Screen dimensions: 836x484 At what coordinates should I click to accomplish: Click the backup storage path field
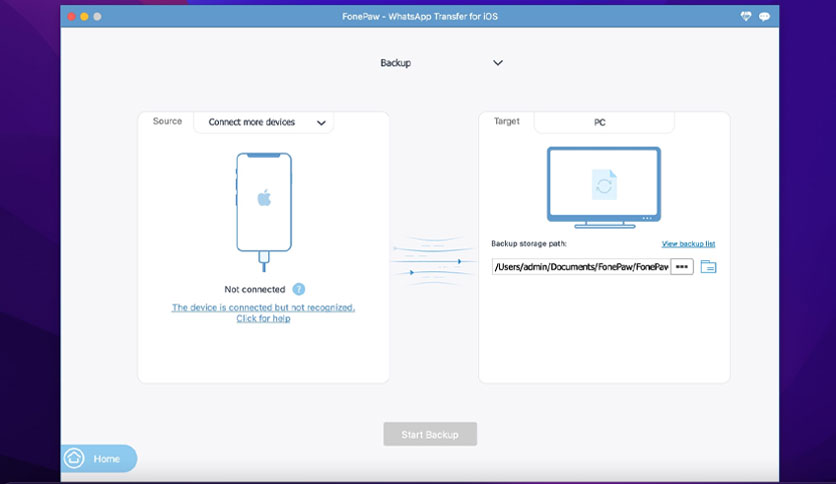pyautogui.click(x=581, y=267)
